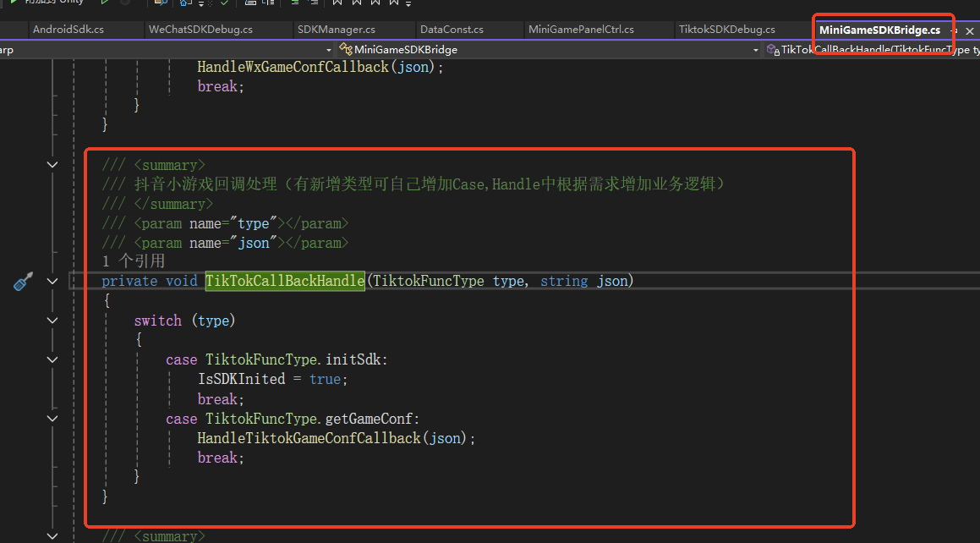
Task: Click the highlighted TikTokCallBackHandle method name
Action: (285, 281)
